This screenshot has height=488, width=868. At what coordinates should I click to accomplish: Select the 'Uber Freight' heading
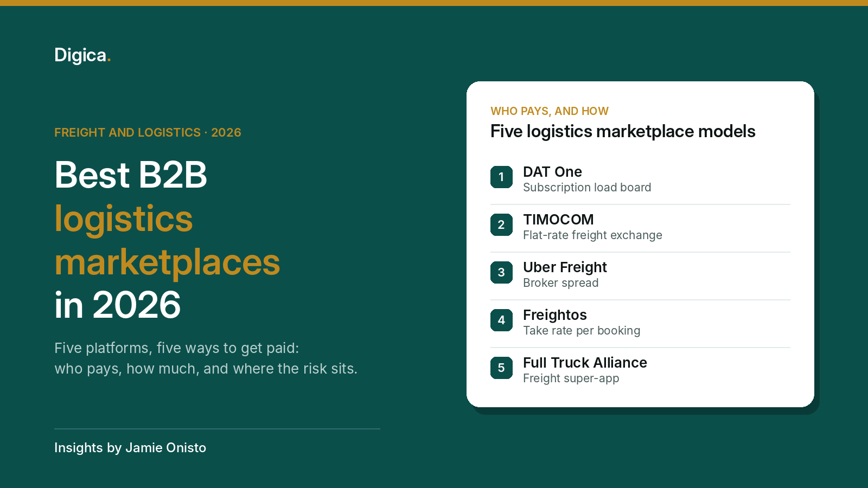point(565,267)
